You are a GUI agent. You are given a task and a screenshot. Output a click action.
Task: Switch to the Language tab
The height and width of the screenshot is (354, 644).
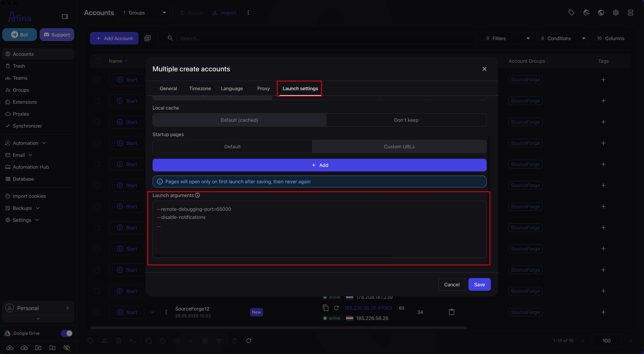232,88
